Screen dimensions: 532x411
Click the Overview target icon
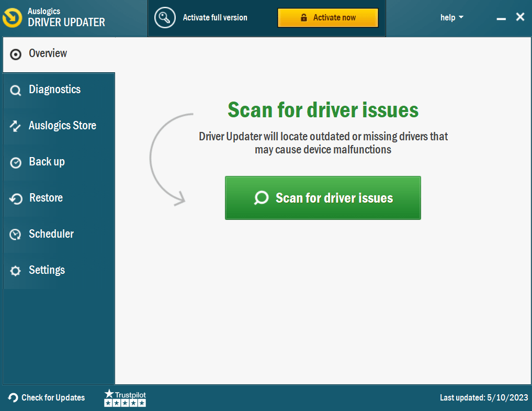[16, 54]
